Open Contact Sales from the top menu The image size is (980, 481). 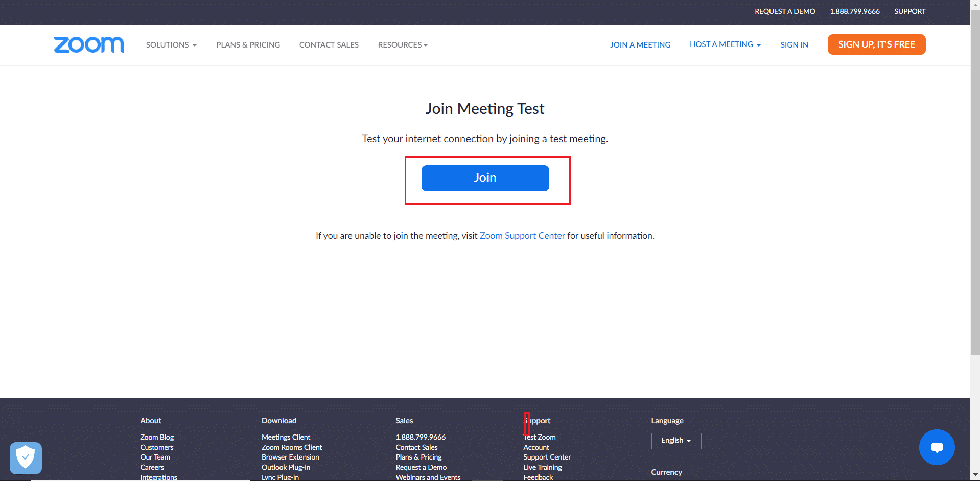tap(329, 45)
